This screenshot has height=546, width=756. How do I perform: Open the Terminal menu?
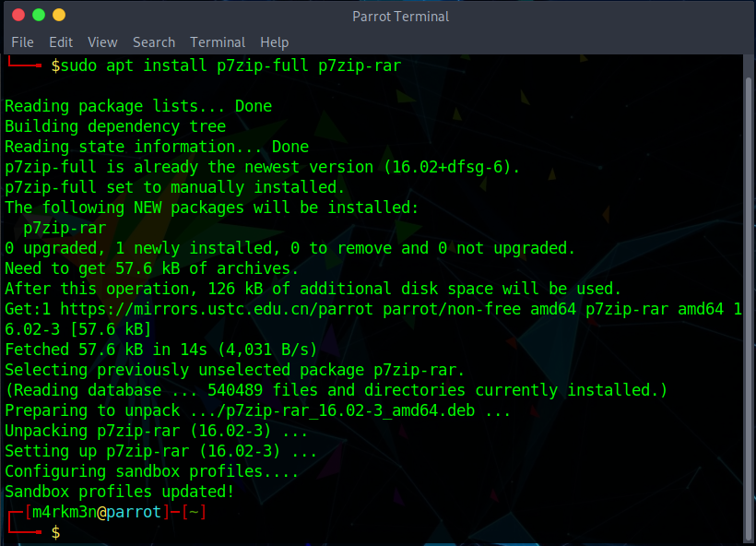tap(218, 42)
